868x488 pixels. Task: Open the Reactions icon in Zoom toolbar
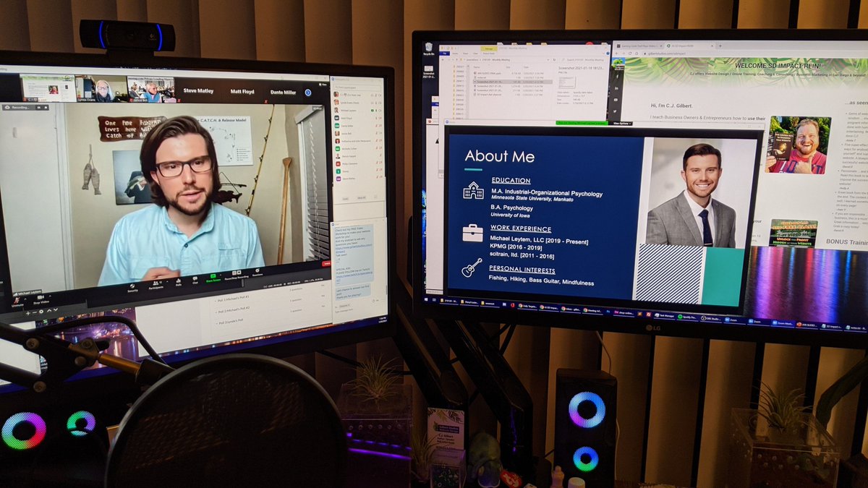pyautogui.click(x=257, y=270)
